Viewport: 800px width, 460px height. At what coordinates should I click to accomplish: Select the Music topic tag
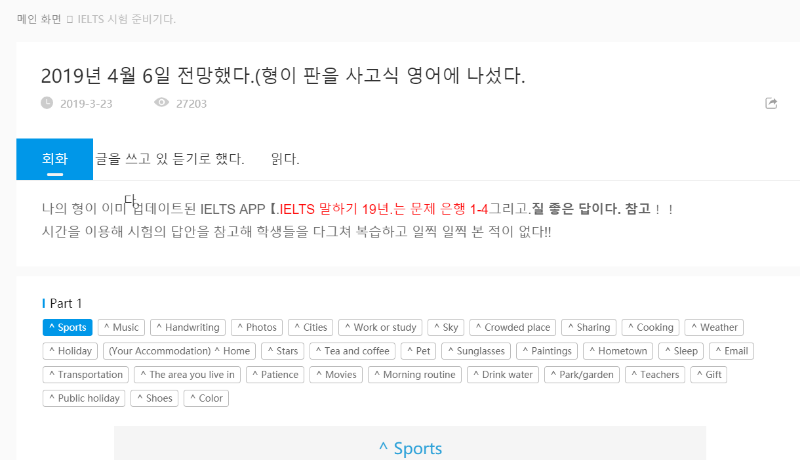(121, 327)
